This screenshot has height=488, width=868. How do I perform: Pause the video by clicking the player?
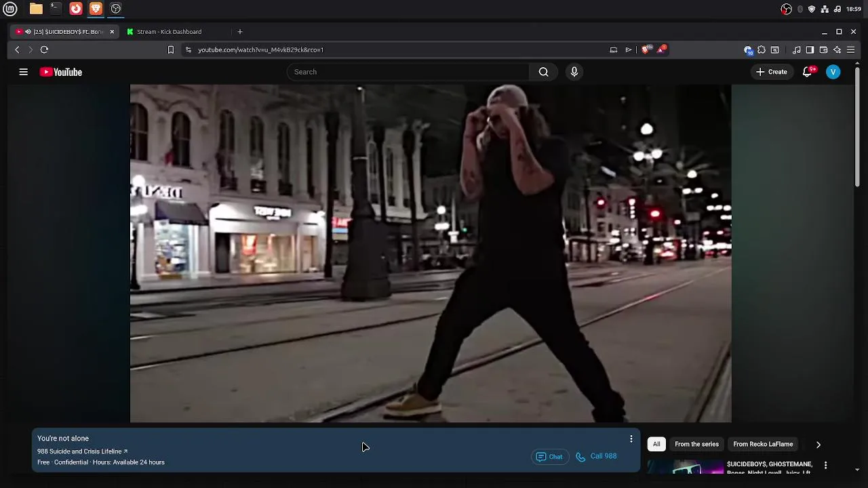click(431, 253)
